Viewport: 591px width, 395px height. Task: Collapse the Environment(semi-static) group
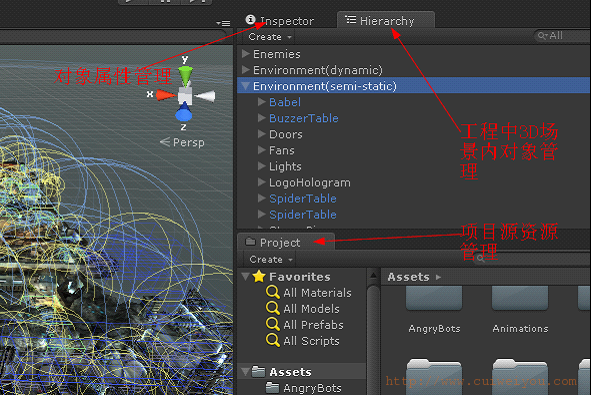(246, 86)
